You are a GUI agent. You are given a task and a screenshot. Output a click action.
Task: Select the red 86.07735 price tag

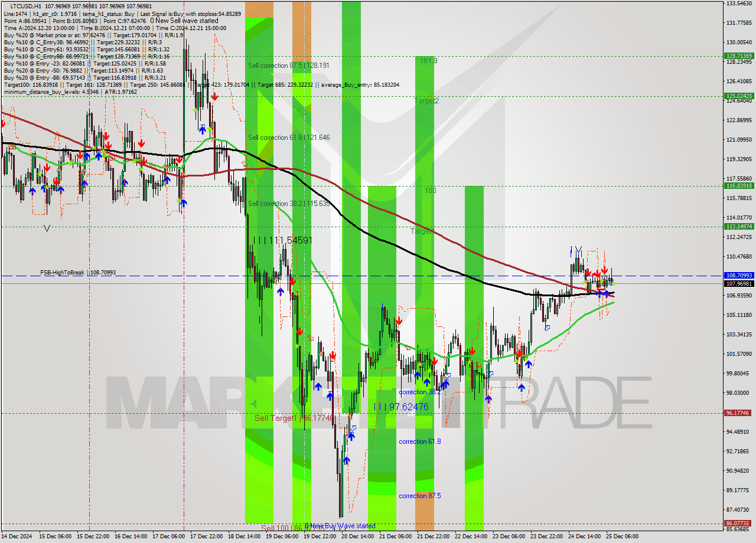739,523
